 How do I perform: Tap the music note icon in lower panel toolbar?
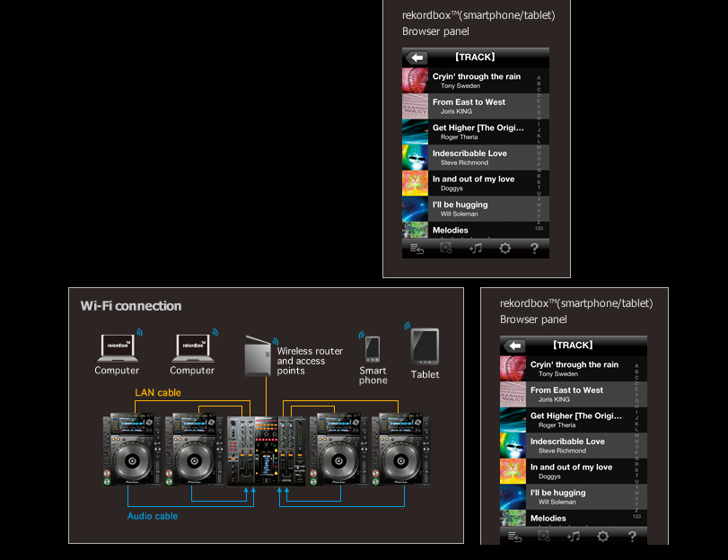click(574, 537)
